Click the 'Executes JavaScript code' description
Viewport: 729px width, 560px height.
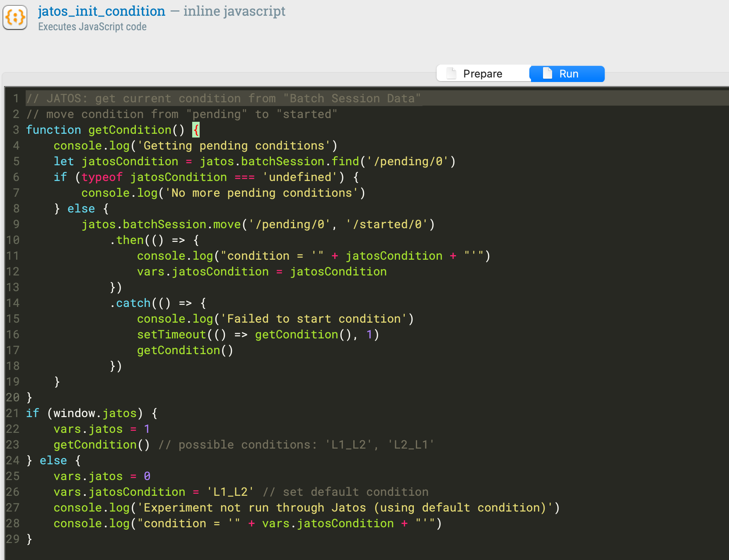point(92,27)
